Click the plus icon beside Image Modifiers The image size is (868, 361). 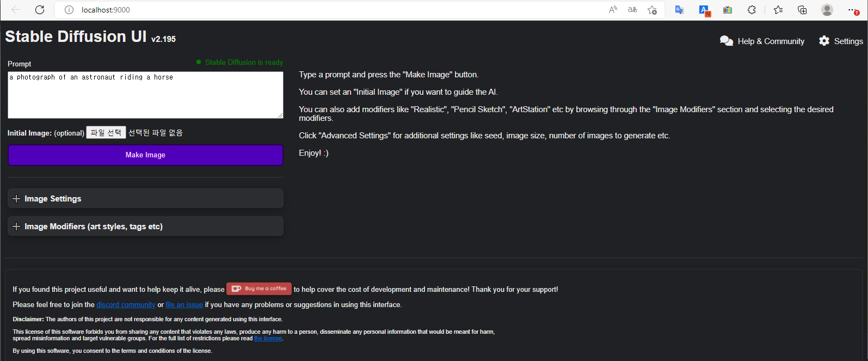click(x=16, y=227)
